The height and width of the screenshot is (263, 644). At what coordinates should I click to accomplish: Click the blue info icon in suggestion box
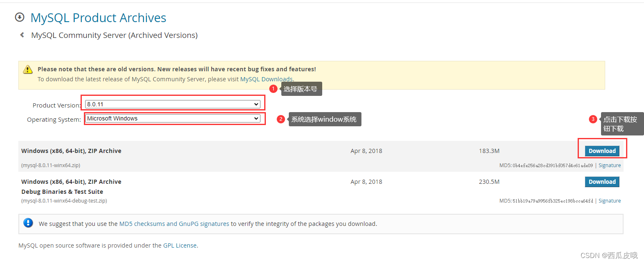28,223
